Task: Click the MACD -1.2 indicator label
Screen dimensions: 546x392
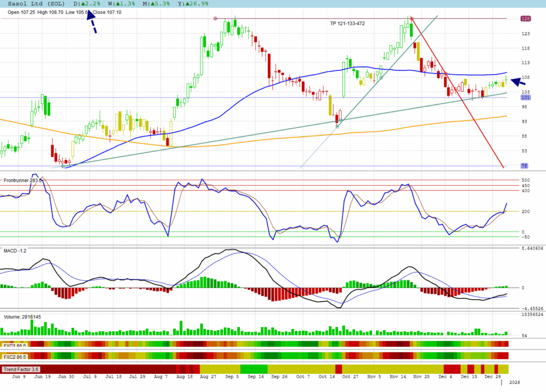Action: click(x=15, y=251)
